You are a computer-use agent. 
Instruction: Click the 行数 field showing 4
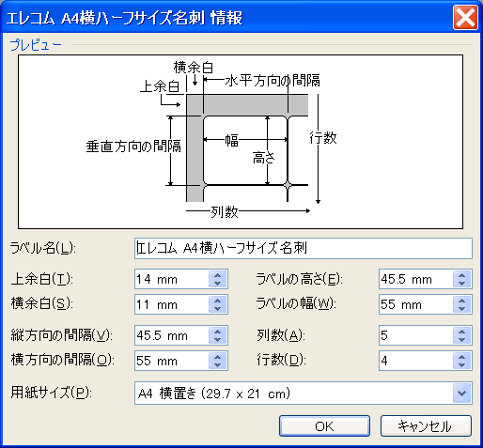coord(416,361)
